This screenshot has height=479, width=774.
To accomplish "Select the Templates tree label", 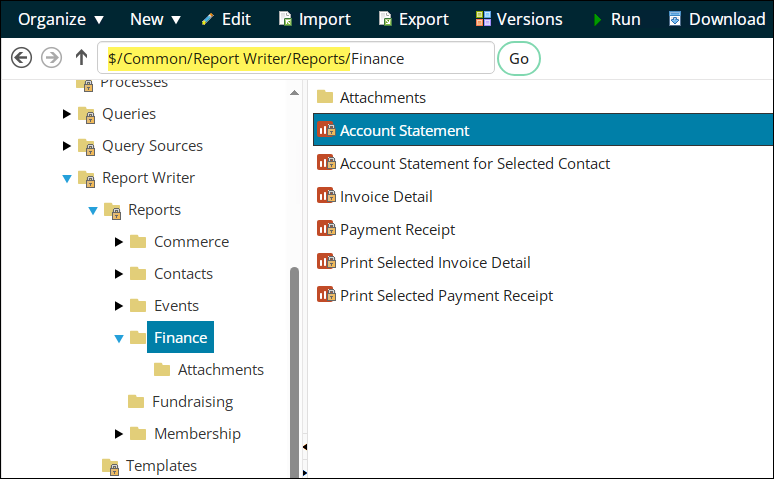I will coord(161,466).
